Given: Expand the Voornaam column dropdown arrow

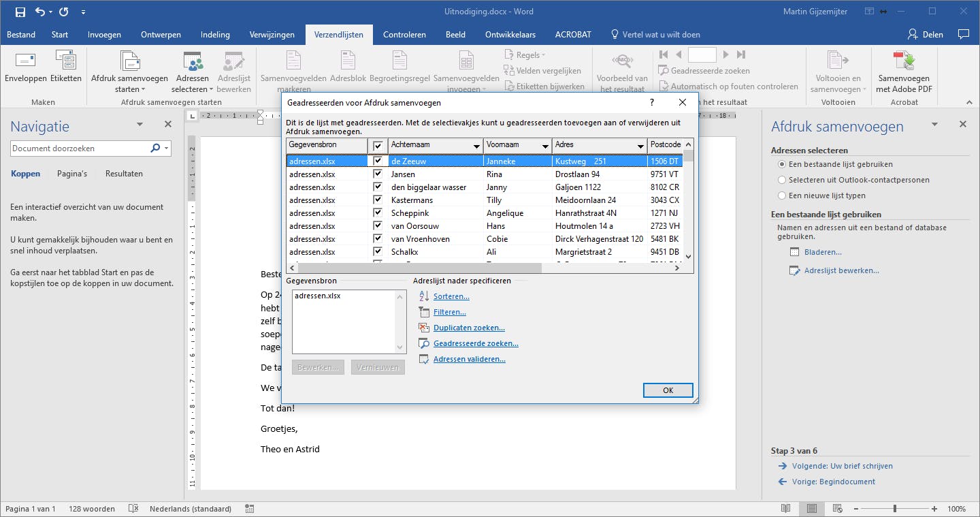Looking at the screenshot, I should [545, 146].
